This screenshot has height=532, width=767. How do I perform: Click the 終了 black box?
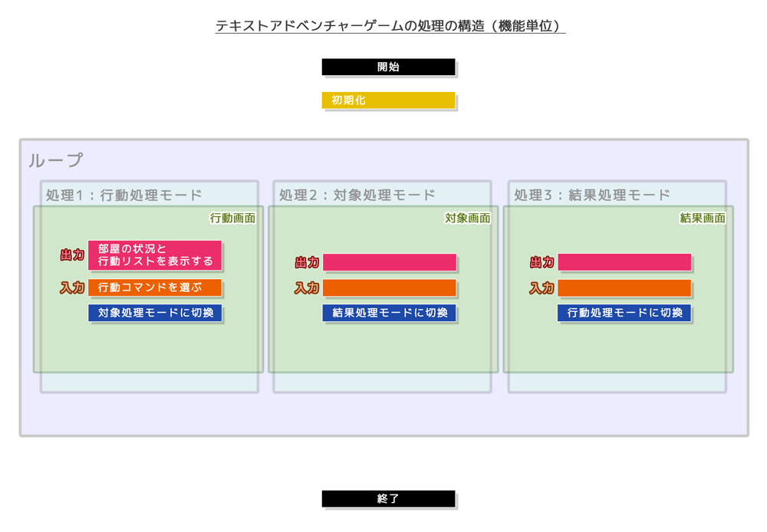pyautogui.click(x=388, y=499)
